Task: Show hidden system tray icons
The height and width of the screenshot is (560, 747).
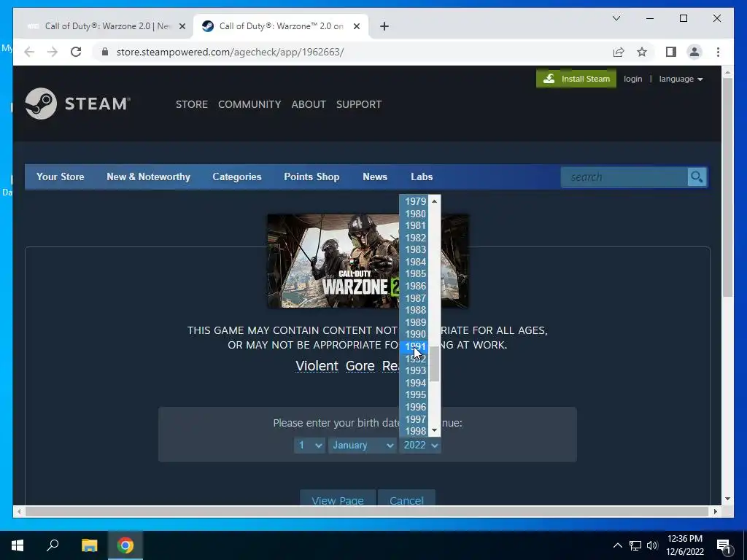Action: click(x=617, y=545)
